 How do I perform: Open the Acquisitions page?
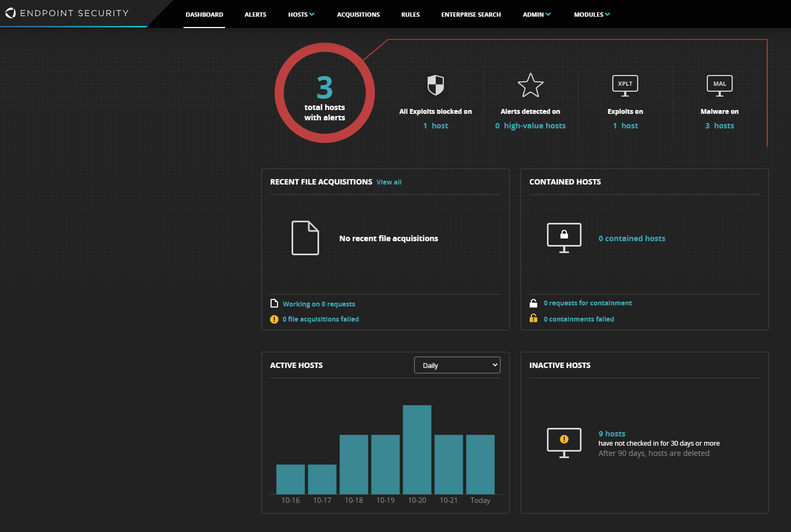[358, 15]
